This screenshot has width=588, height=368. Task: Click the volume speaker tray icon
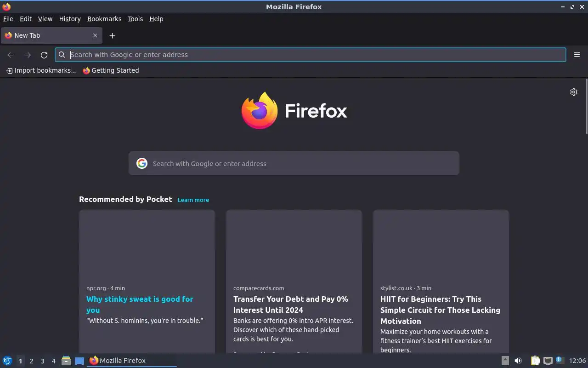click(518, 361)
